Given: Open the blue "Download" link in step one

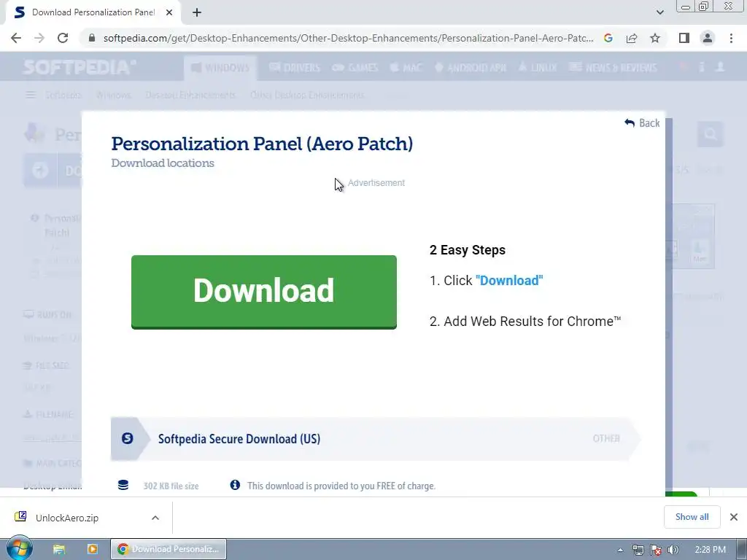Looking at the screenshot, I should pos(509,281).
